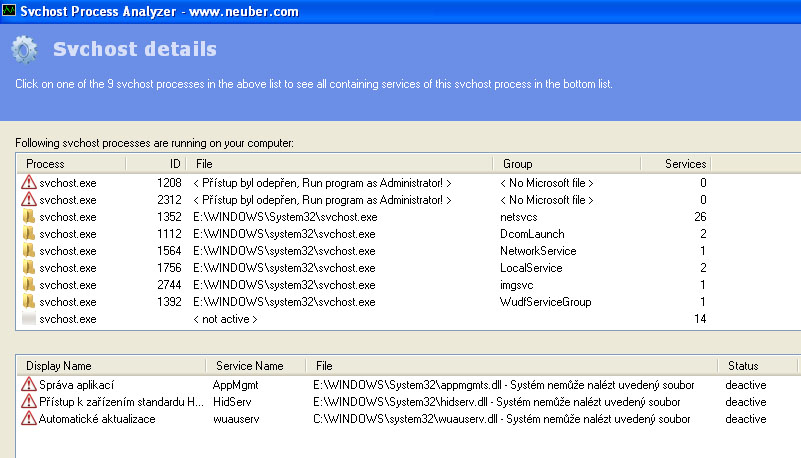Sort by the Services column header
Screen dimensions: 801x458
tap(676, 164)
